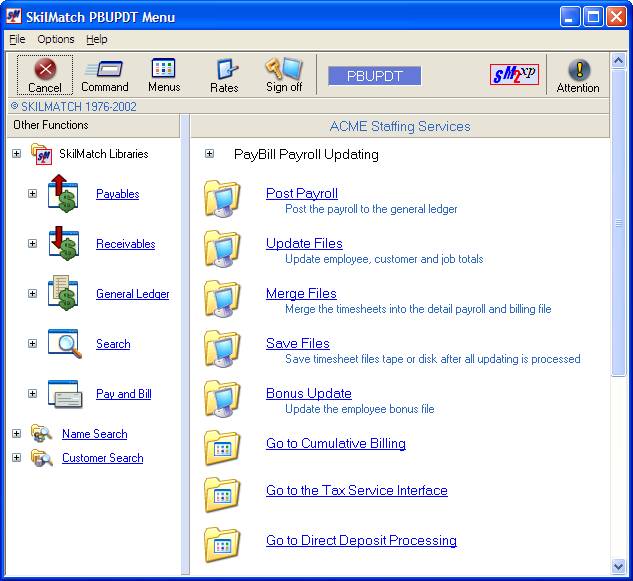This screenshot has width=633, height=581.
Task: Click the vertical scrollbar up arrow
Action: [x=618, y=61]
